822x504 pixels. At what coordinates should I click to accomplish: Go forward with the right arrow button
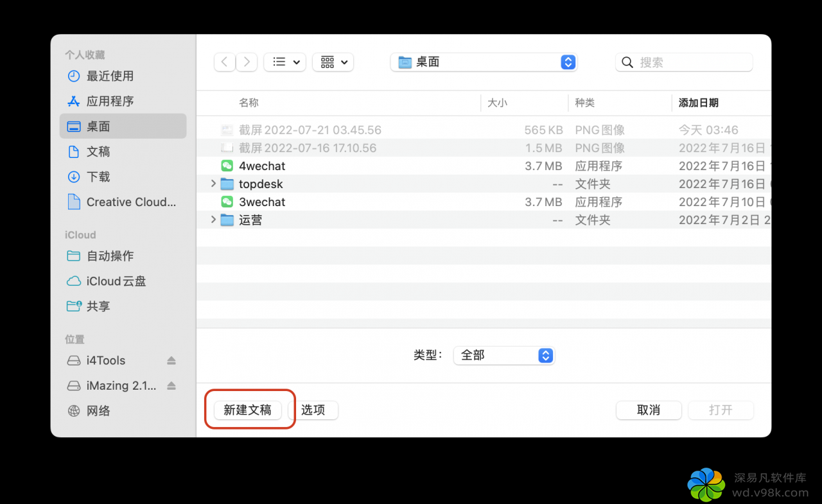point(247,62)
